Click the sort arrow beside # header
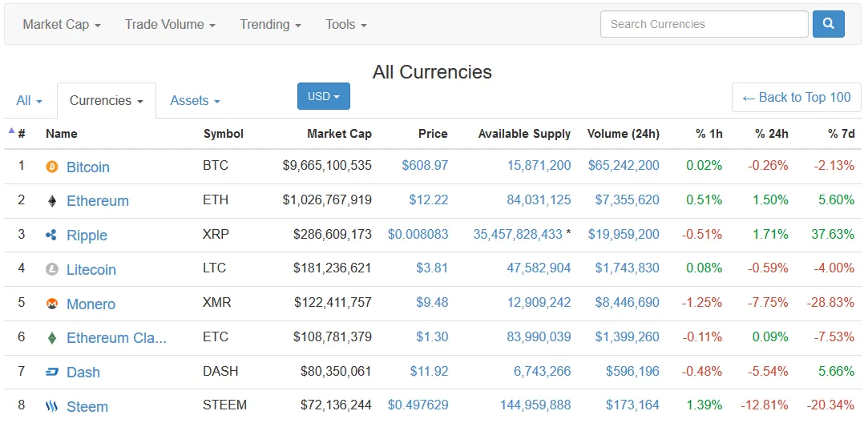 [x=11, y=131]
